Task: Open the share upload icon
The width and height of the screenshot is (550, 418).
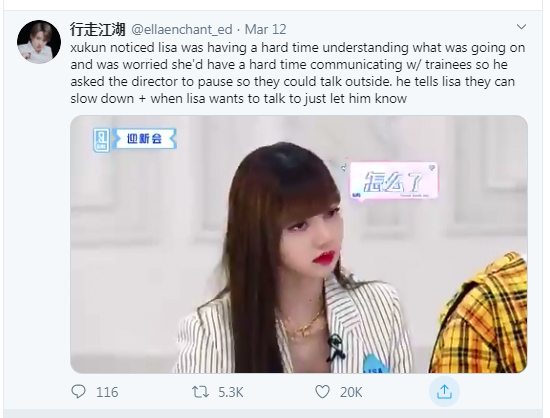Action: [444, 391]
